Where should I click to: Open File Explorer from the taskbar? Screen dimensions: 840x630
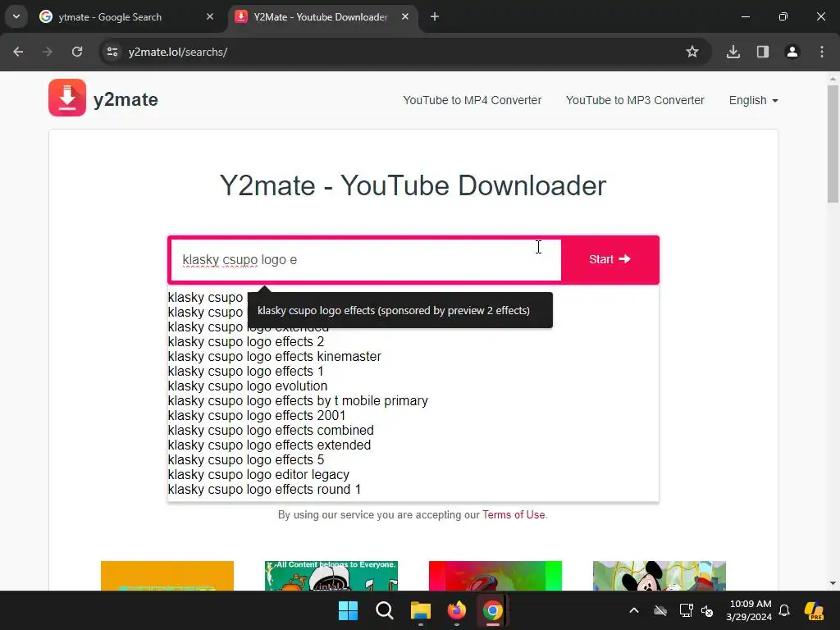click(421, 610)
